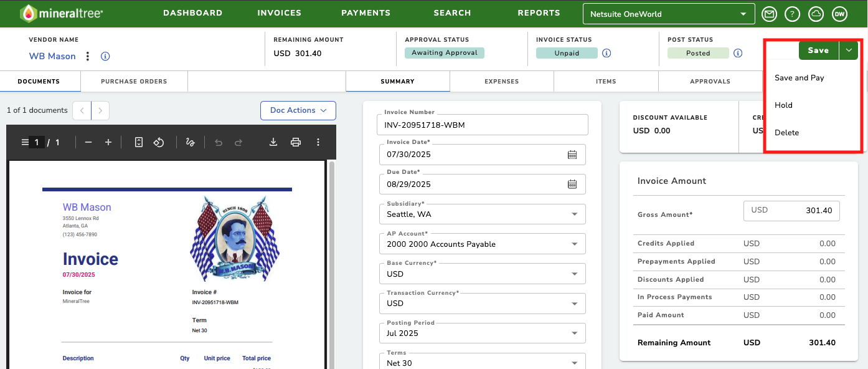Open PDF viewer more actions menu
Viewport: 868px width, 369px height.
tap(318, 142)
